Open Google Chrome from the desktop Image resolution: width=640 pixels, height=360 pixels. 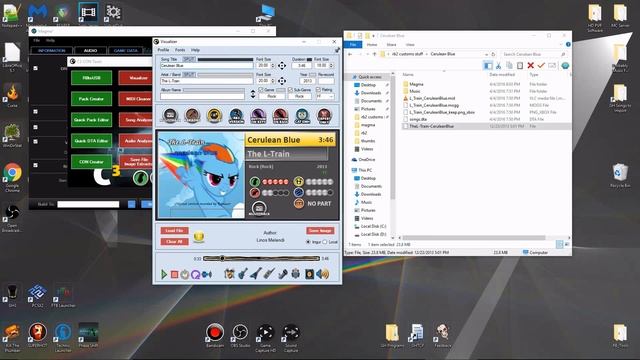(x=12, y=177)
